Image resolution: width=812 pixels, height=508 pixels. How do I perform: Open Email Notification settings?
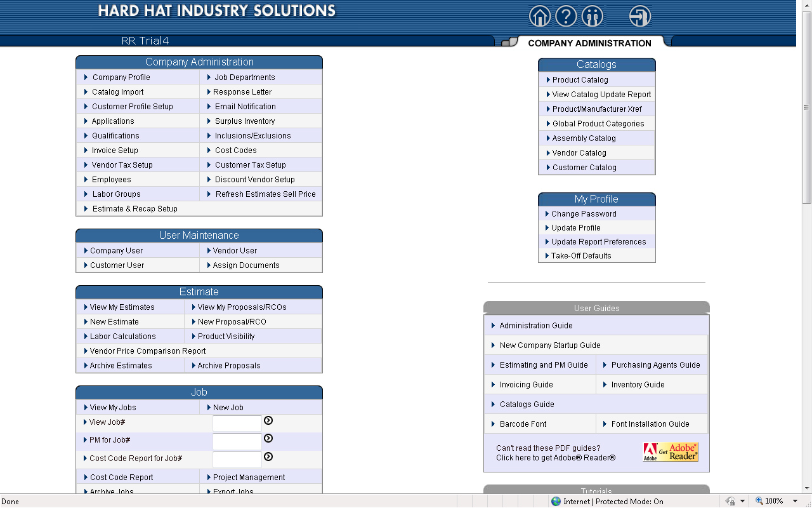point(246,107)
